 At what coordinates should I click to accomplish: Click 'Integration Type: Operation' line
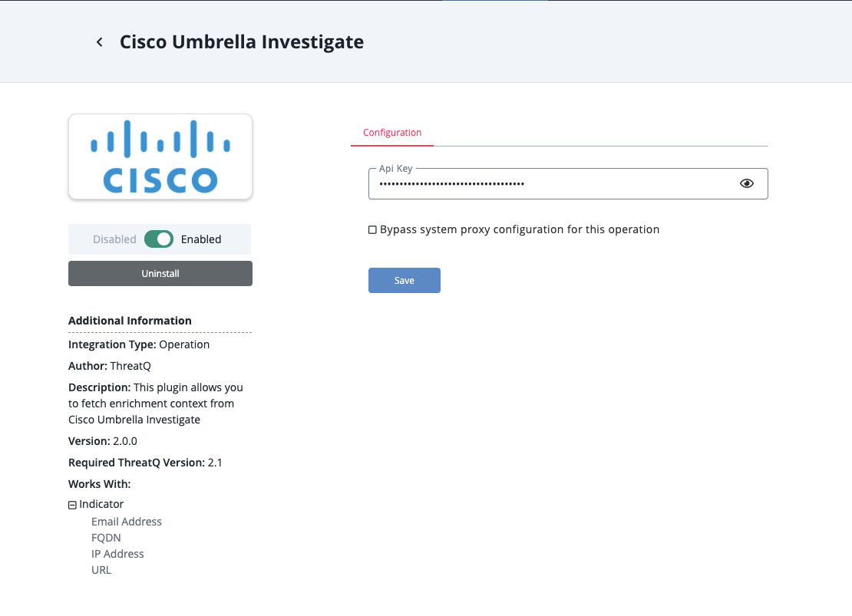139,344
